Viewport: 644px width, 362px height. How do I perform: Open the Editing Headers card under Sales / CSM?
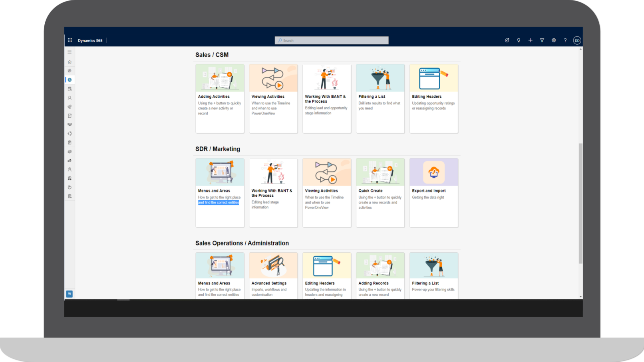[x=433, y=99]
